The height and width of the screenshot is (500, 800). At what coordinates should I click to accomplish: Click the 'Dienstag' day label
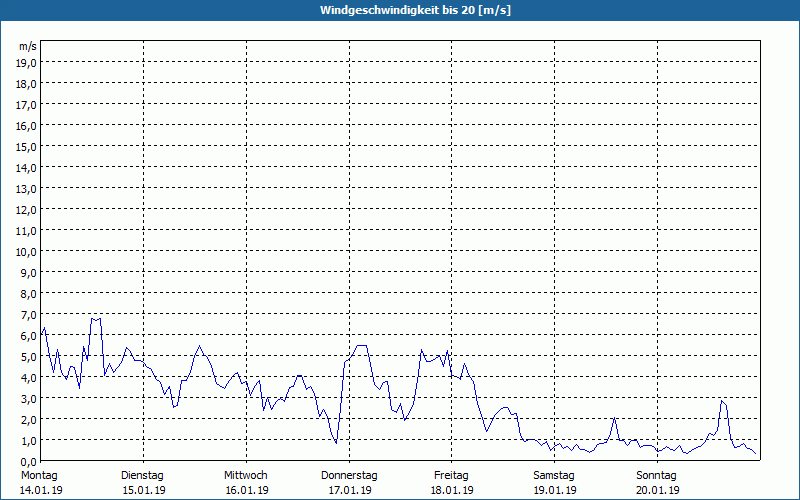142,476
